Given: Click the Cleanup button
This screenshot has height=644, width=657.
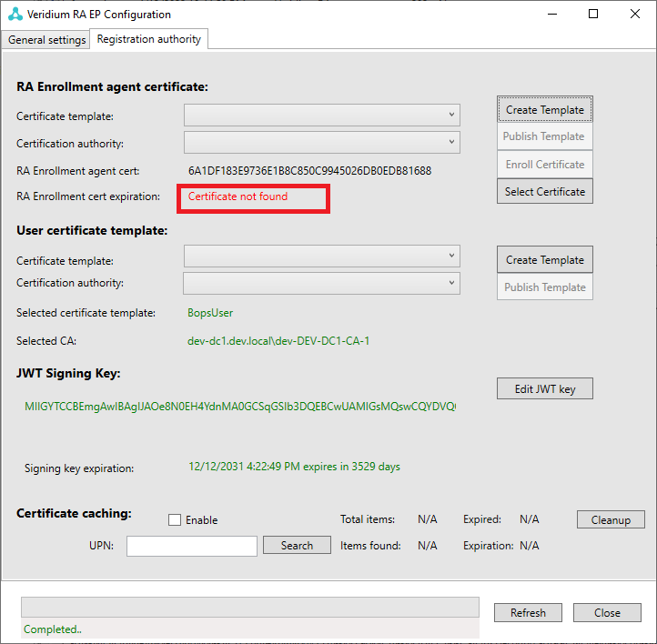Looking at the screenshot, I should pos(611,520).
